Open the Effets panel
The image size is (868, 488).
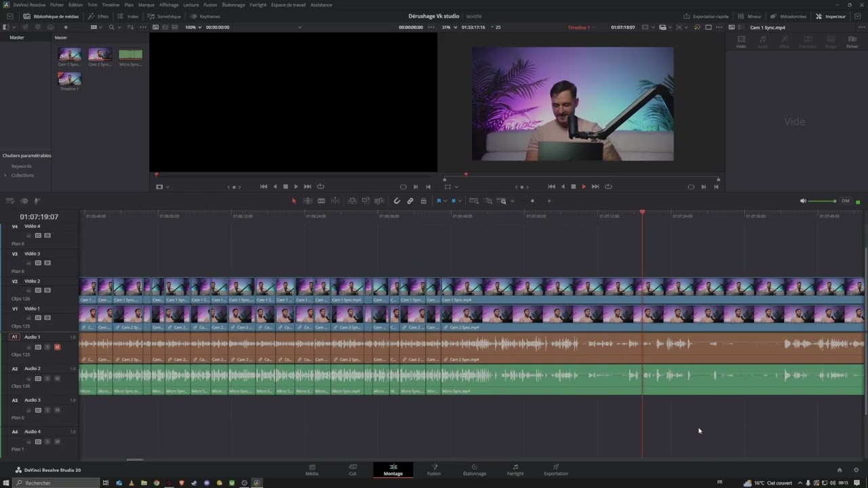click(98, 16)
